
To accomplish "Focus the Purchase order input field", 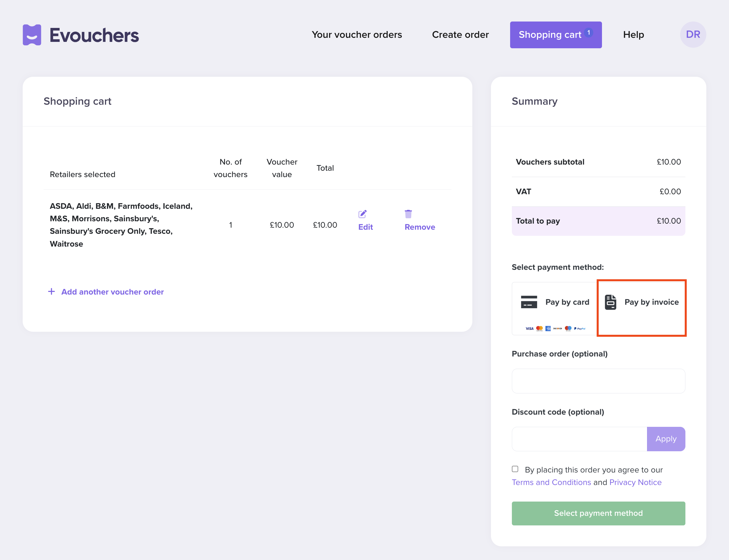I will click(x=598, y=381).
